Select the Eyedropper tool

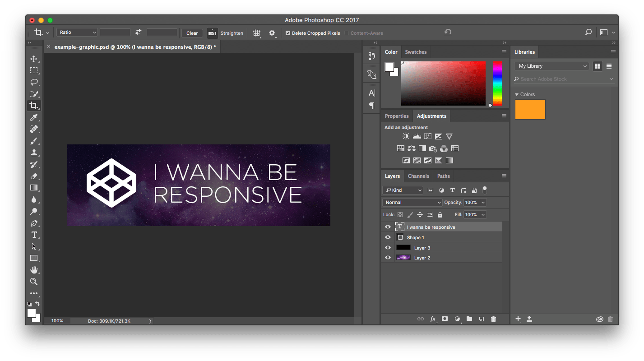pyautogui.click(x=34, y=117)
